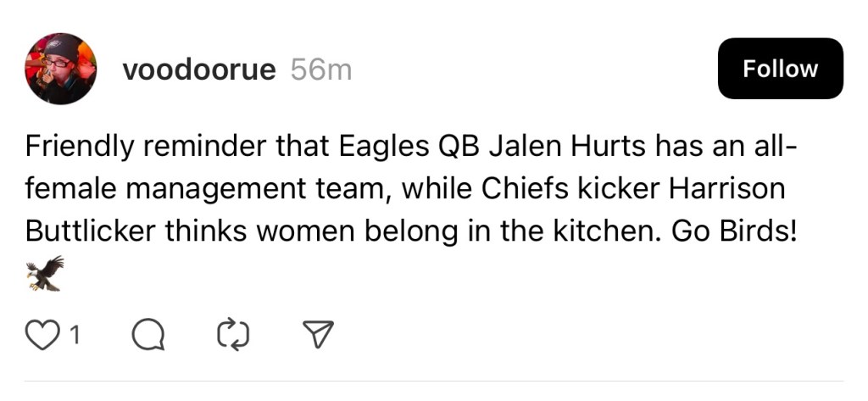Click the "Go Birds!" text
This screenshot has height=401, width=868.
(x=734, y=231)
